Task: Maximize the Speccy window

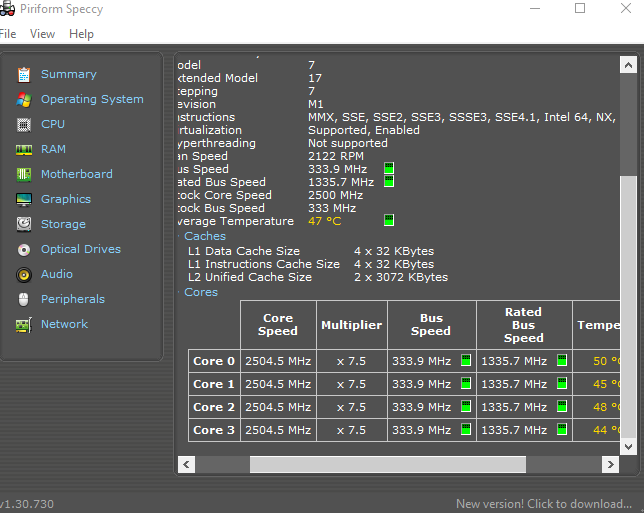Action: pyautogui.click(x=580, y=8)
